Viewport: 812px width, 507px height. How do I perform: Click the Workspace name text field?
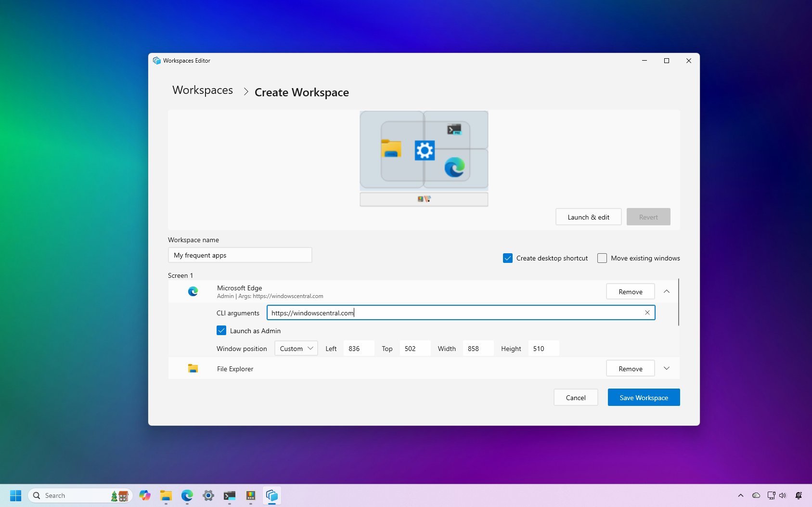240,255
